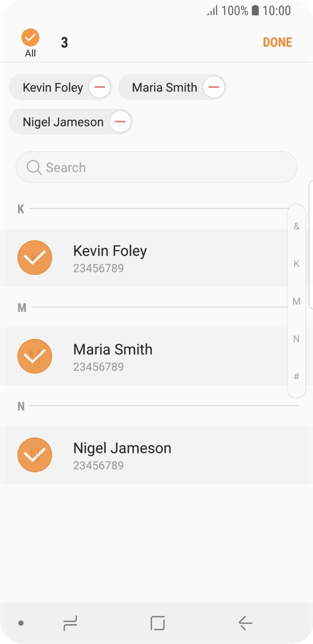Deselect Maria Smith's contact checkbox
Image resolution: width=313 pixels, height=644 pixels.
[35, 356]
